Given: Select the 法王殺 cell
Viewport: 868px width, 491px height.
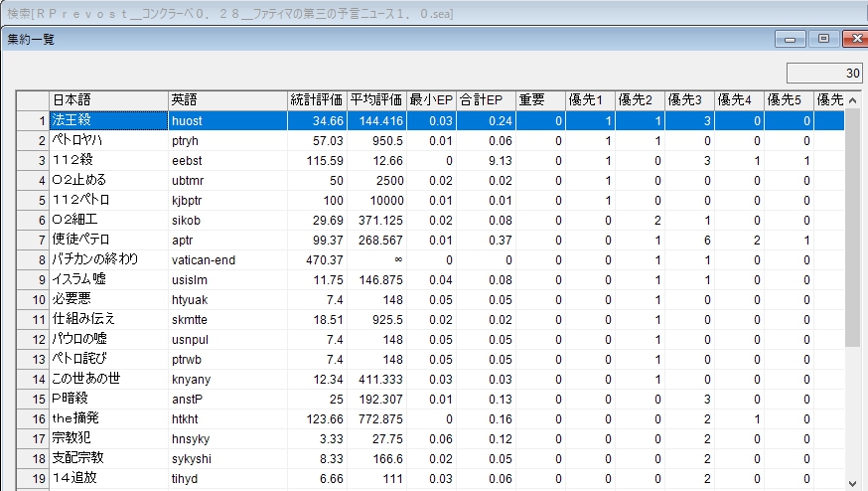Looking at the screenshot, I should [x=108, y=120].
